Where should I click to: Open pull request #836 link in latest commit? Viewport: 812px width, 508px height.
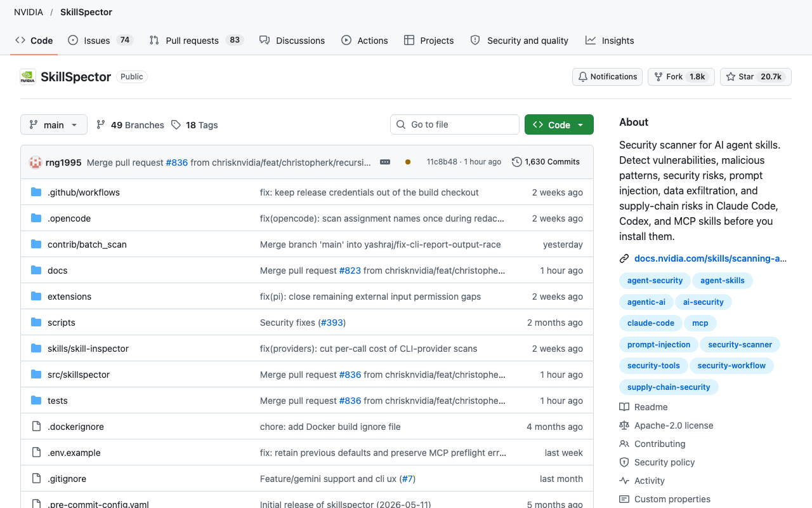177,163
